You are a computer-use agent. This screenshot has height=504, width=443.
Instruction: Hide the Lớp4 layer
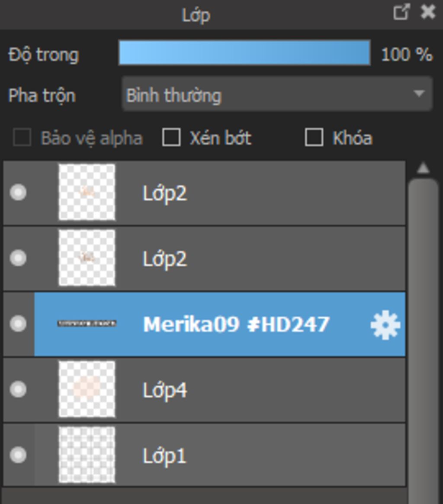tap(18, 389)
